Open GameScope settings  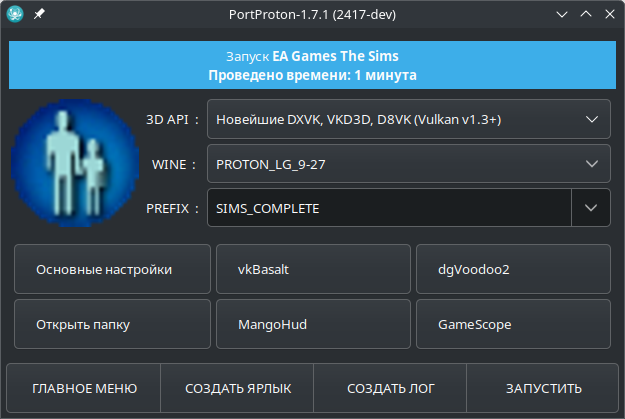click(x=513, y=324)
